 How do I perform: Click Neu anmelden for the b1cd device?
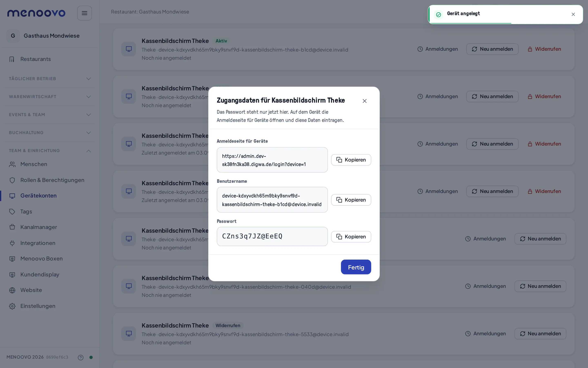click(492, 49)
